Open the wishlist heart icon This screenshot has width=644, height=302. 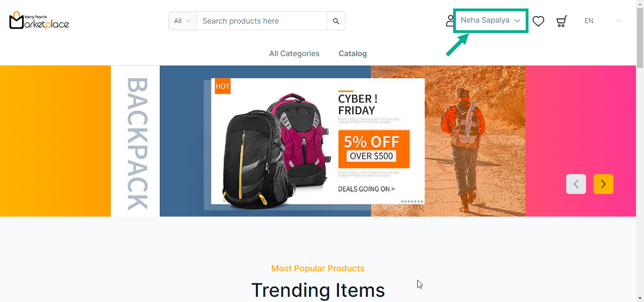click(x=538, y=21)
